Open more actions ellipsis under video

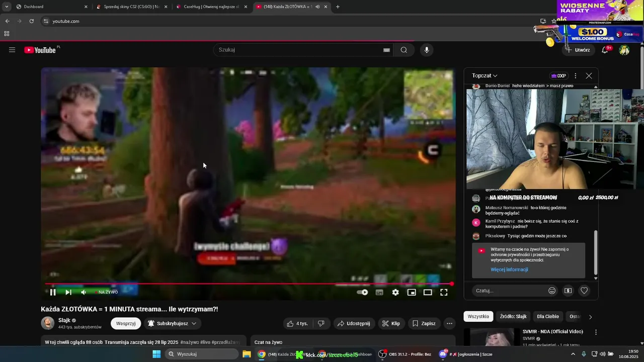point(450,323)
